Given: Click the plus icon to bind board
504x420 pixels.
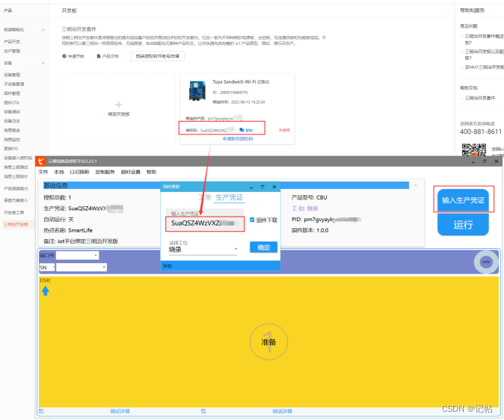Looking at the screenshot, I should (119, 105).
